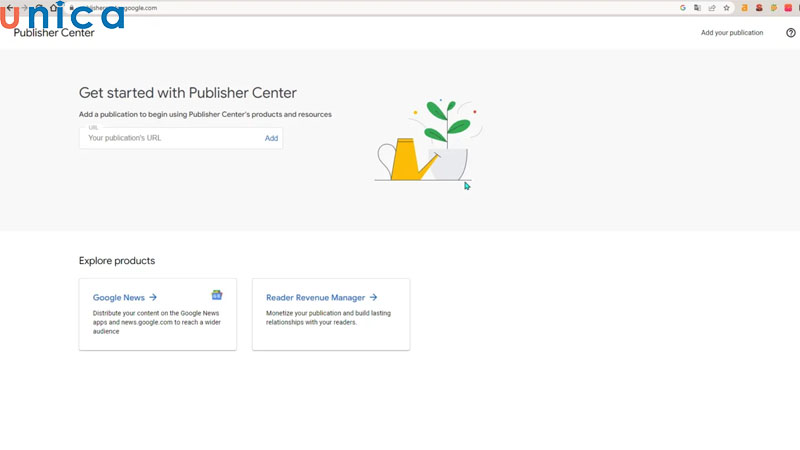800x450 pixels.
Task: Click the red character extension icon
Action: click(x=759, y=7)
